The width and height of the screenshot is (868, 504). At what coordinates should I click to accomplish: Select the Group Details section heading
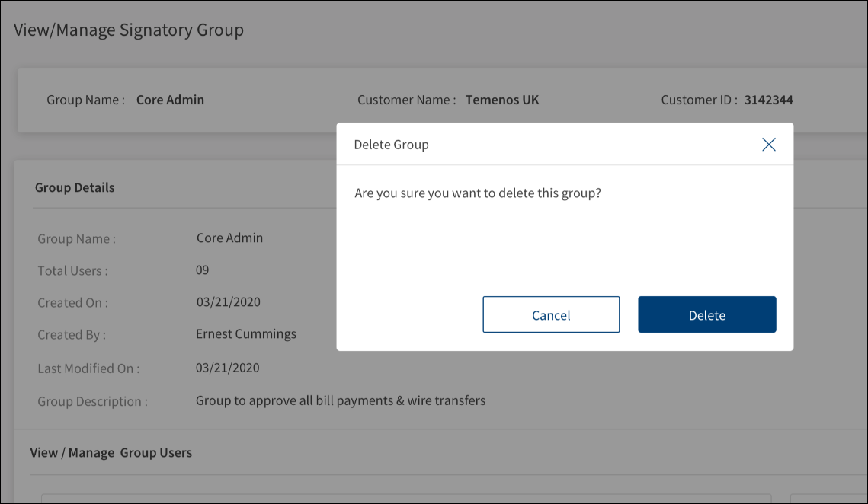pyautogui.click(x=75, y=187)
